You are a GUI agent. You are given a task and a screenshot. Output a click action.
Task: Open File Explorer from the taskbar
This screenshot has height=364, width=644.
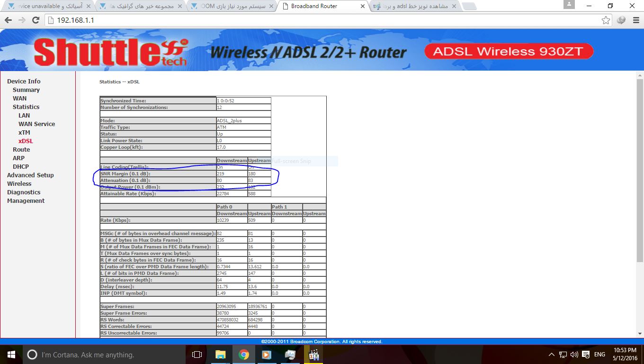coord(221,355)
